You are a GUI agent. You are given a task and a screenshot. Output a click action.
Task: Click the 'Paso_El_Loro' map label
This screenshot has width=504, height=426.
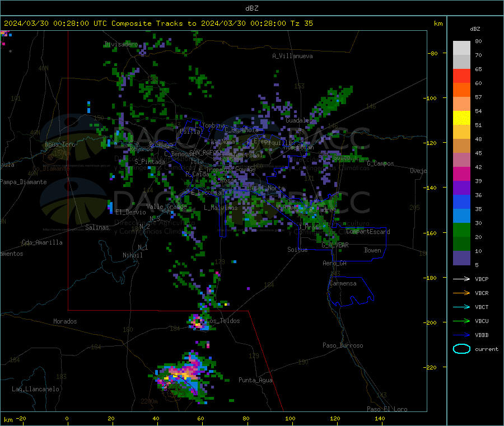[x=387, y=409]
